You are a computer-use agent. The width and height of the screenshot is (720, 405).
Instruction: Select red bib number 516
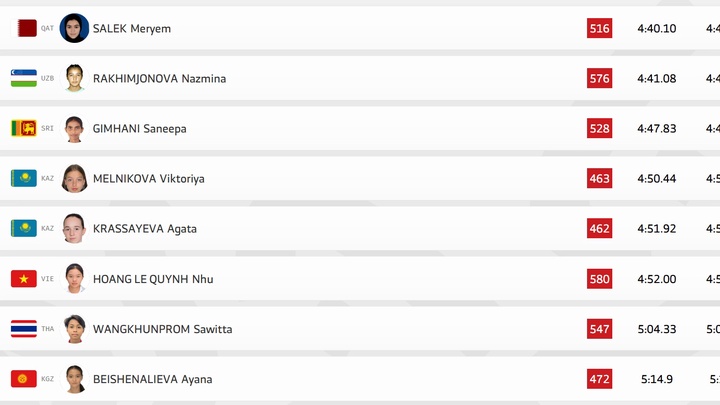pyautogui.click(x=599, y=29)
